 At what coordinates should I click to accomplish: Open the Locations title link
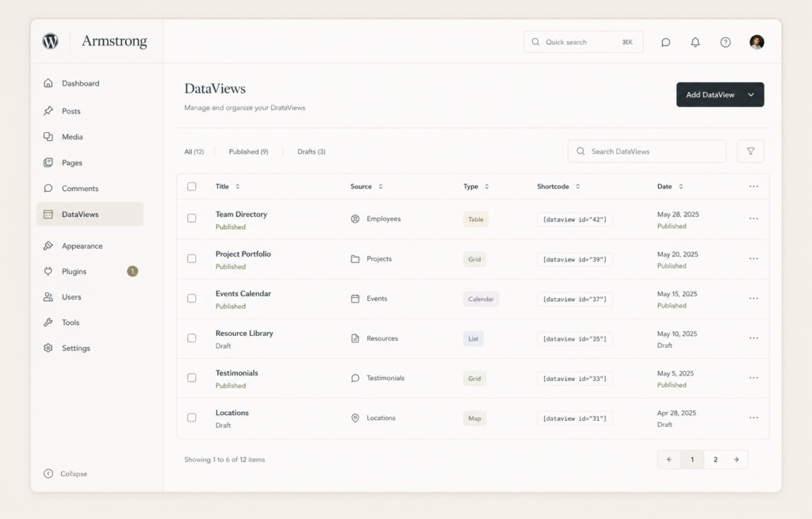click(x=232, y=412)
